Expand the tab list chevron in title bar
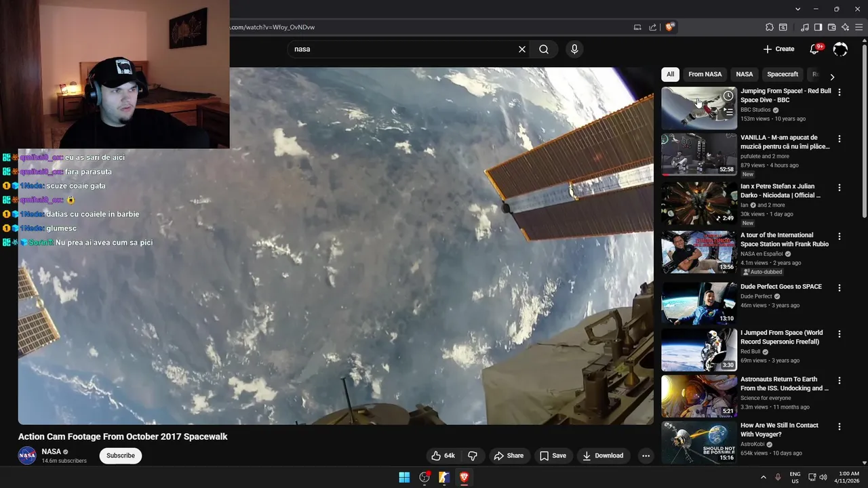 click(798, 9)
